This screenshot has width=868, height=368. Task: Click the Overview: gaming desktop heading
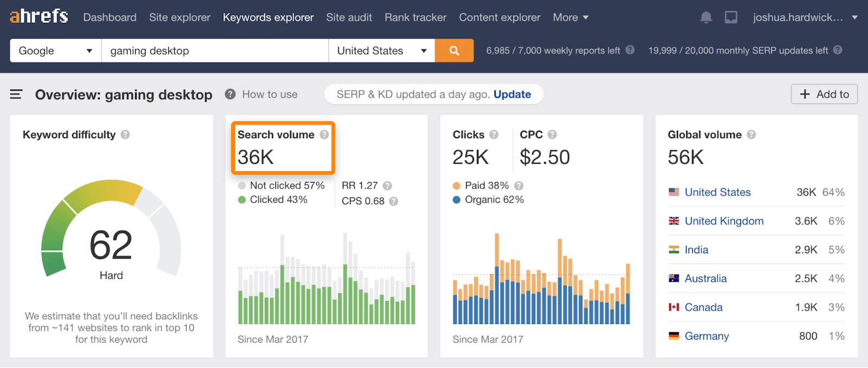pyautogui.click(x=124, y=94)
